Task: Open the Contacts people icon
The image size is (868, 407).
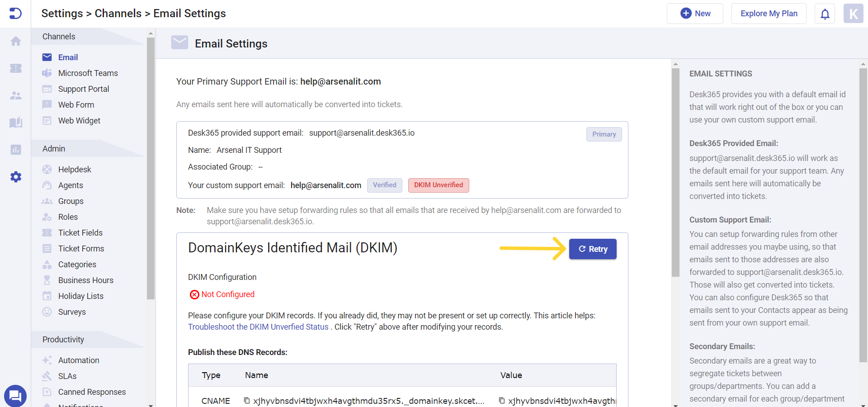Action: (15, 95)
